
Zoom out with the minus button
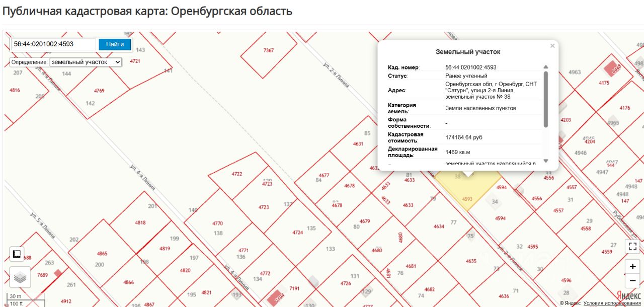[x=632, y=281]
